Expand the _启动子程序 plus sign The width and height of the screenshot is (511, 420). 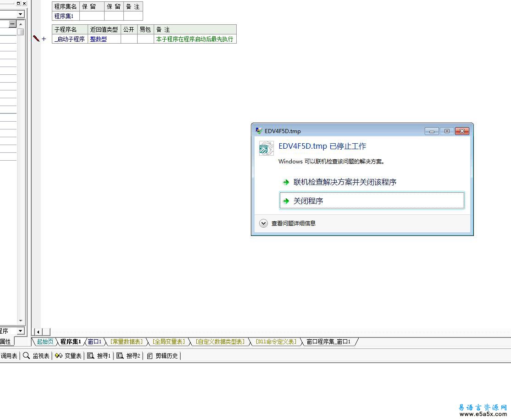[44, 39]
